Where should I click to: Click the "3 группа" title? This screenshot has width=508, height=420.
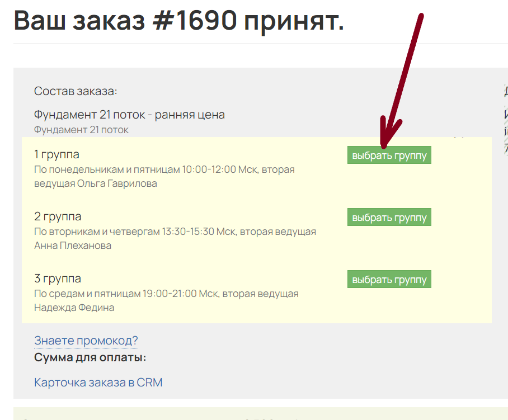coord(58,279)
